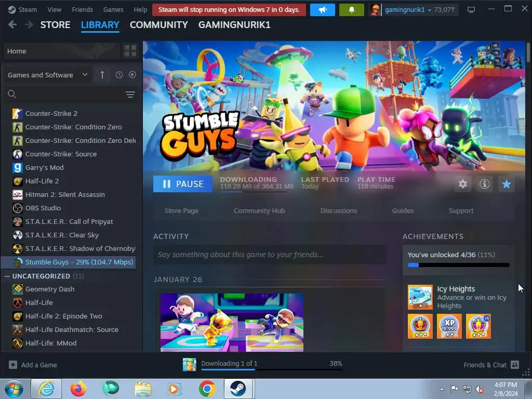Open the View menu
The height and width of the screenshot is (399, 532).
[54, 10]
